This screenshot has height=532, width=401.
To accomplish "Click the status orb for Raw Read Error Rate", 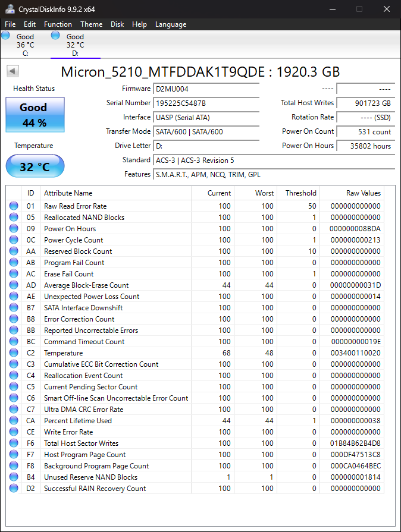I will coord(14,206).
